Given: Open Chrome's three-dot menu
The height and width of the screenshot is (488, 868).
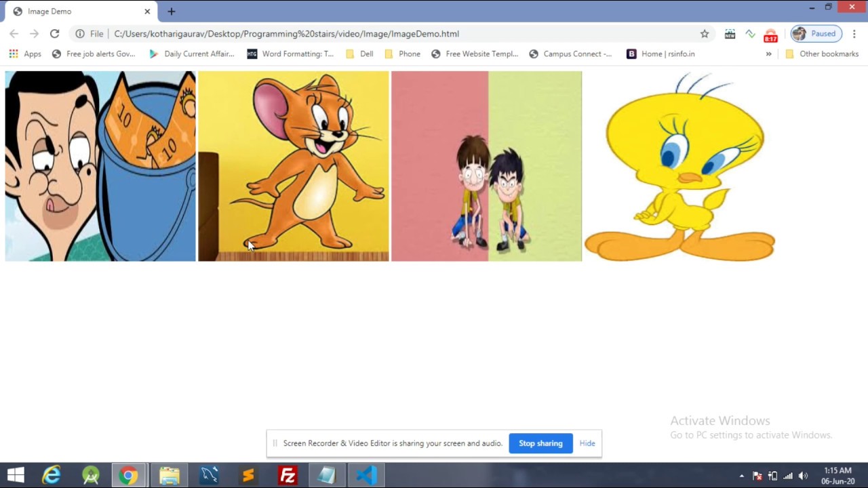Looking at the screenshot, I should (x=854, y=33).
